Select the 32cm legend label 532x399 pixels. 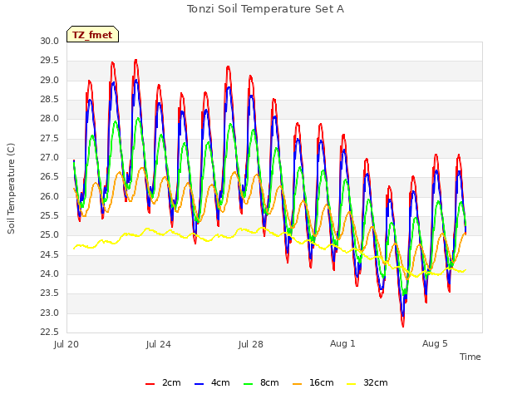[x=376, y=382]
